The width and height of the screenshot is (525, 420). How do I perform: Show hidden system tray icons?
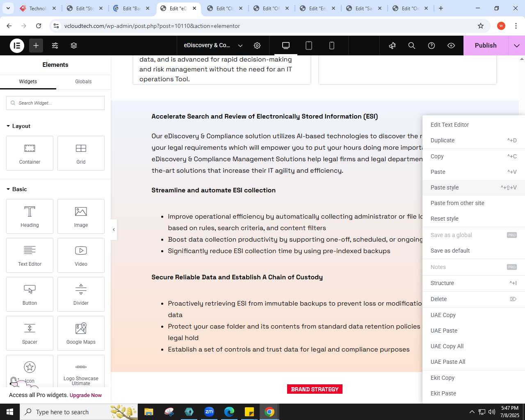[472, 412]
